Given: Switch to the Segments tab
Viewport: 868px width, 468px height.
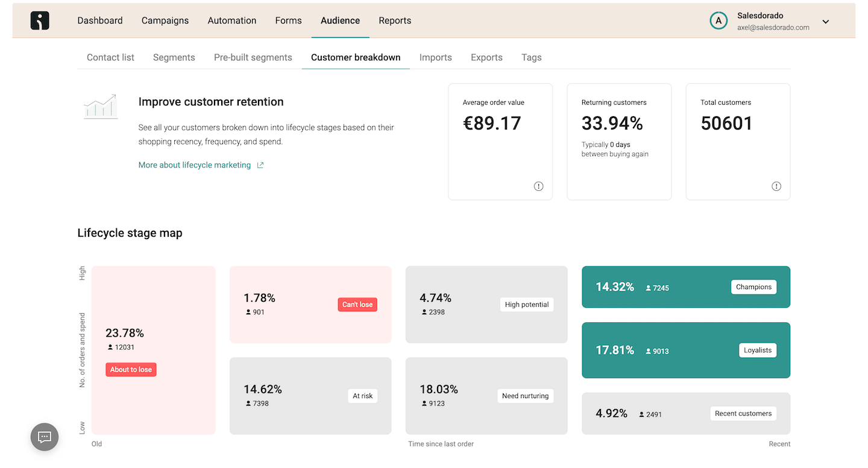Looking at the screenshot, I should tap(174, 57).
